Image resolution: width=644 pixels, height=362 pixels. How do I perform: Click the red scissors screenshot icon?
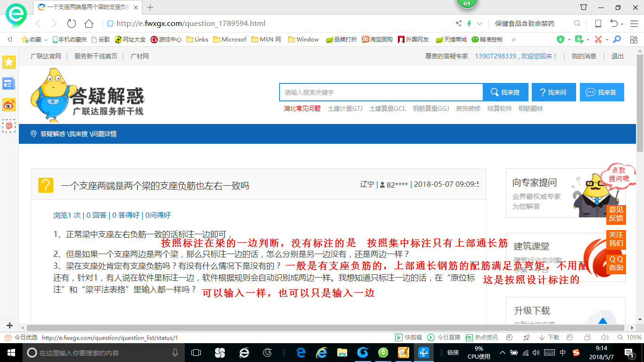(x=598, y=40)
